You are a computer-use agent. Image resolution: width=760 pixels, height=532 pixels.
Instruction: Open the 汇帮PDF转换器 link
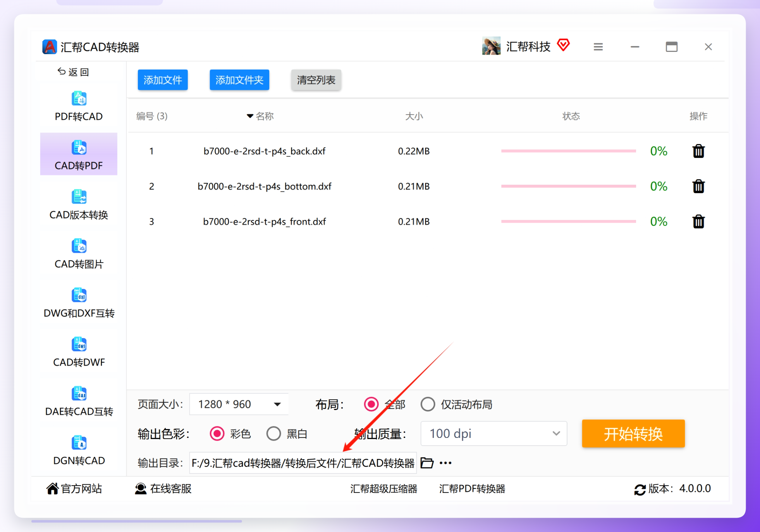click(x=472, y=489)
